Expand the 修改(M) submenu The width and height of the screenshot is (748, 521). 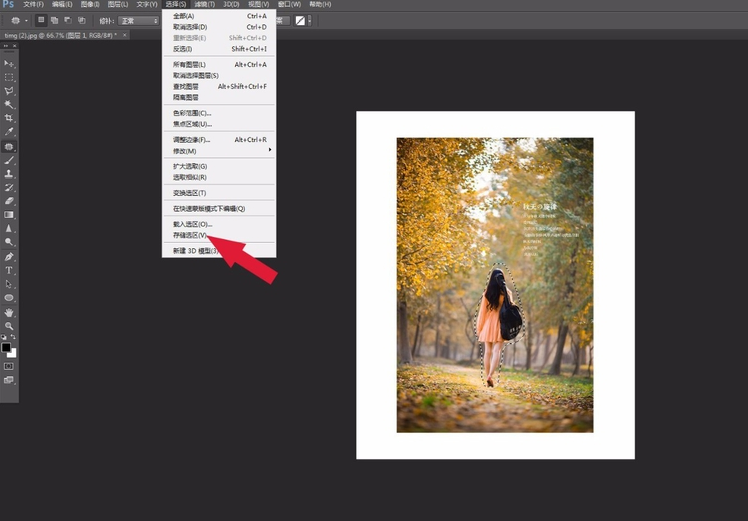[219, 151]
